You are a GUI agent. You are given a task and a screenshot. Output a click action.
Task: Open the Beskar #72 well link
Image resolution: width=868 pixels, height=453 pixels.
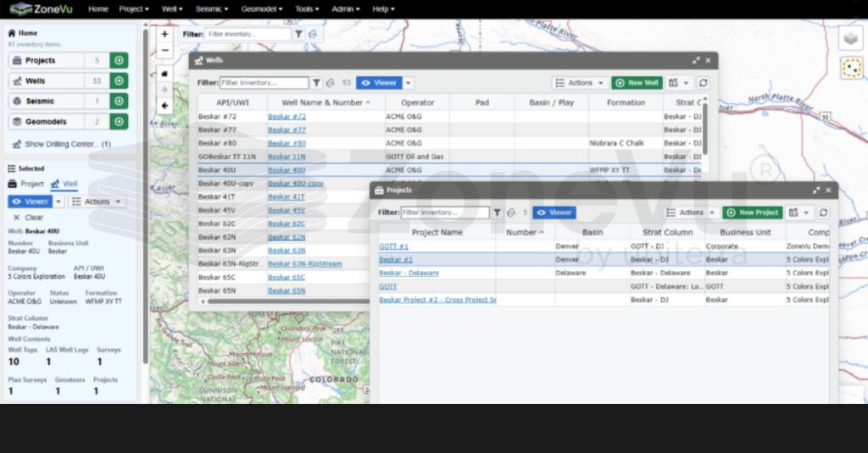coord(287,117)
